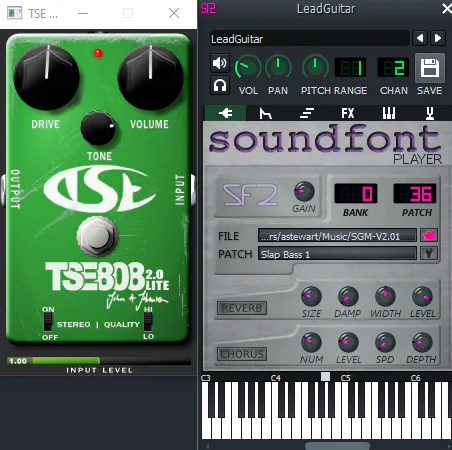
Task: Open the chord stacking and arpeggio tab
Action: pyautogui.click(x=307, y=113)
